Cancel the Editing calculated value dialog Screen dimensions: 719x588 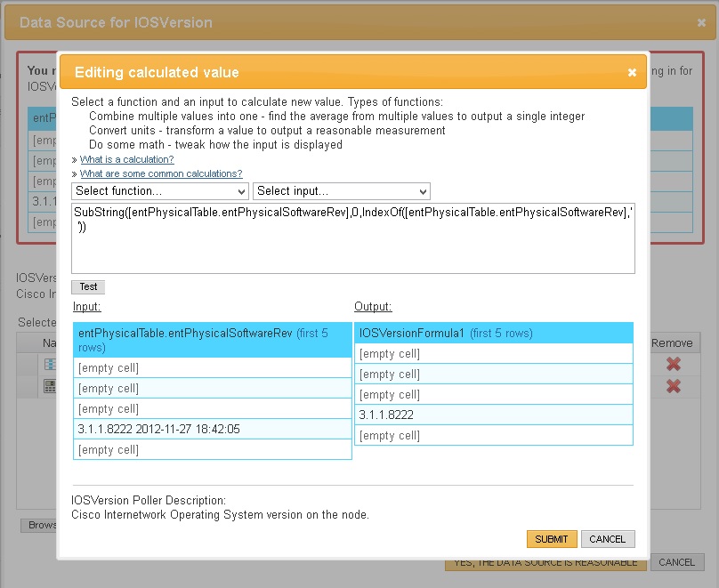tap(608, 539)
